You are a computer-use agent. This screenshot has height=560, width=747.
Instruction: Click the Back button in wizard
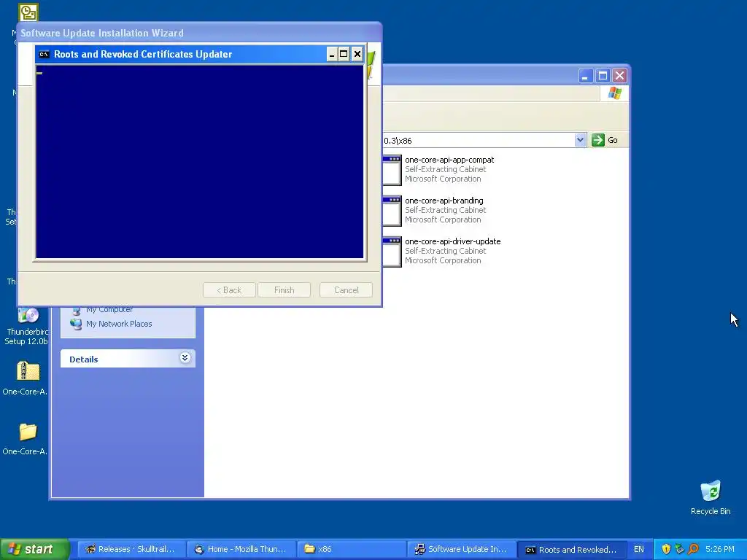(x=229, y=290)
